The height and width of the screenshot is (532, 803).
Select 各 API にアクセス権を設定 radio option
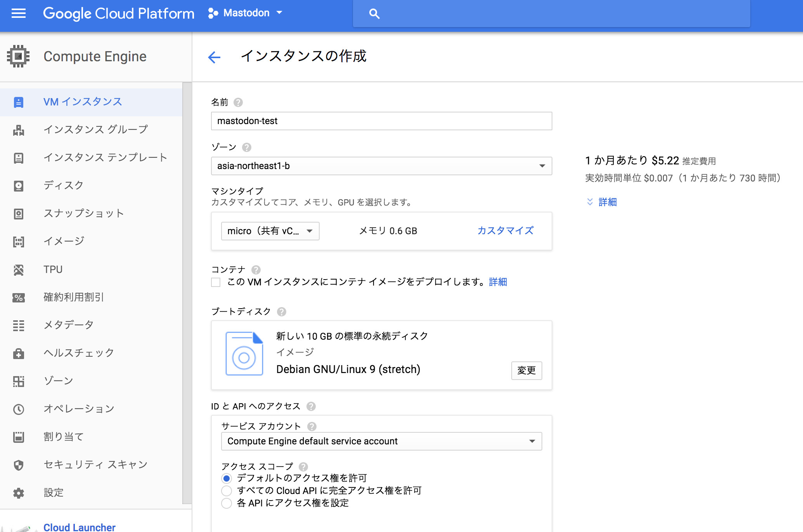(x=227, y=503)
